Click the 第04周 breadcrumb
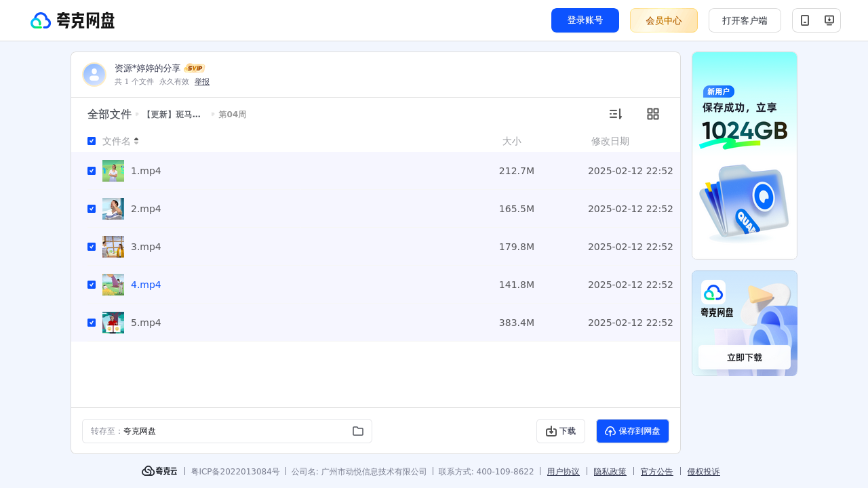The width and height of the screenshot is (868, 488). pos(232,115)
